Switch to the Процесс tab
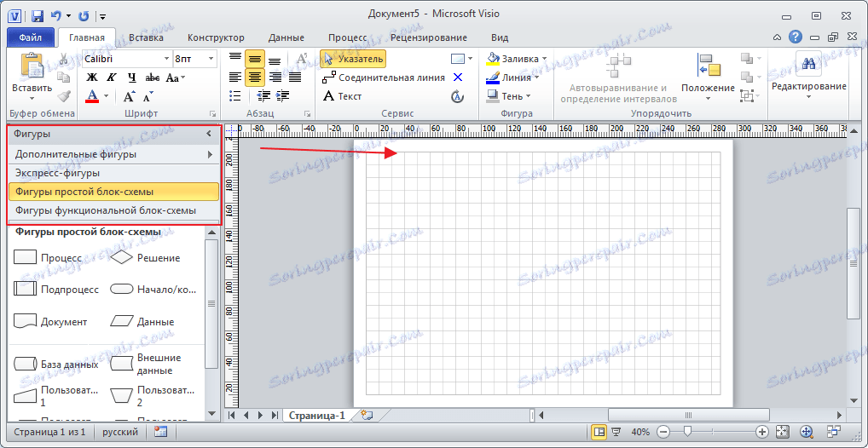The width and height of the screenshot is (868, 448). (x=347, y=38)
